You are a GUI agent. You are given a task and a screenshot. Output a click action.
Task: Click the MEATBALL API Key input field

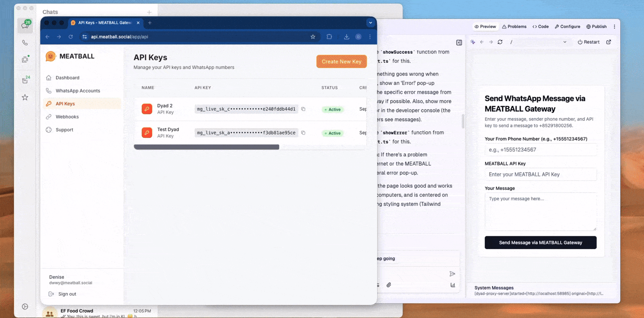coord(540,175)
